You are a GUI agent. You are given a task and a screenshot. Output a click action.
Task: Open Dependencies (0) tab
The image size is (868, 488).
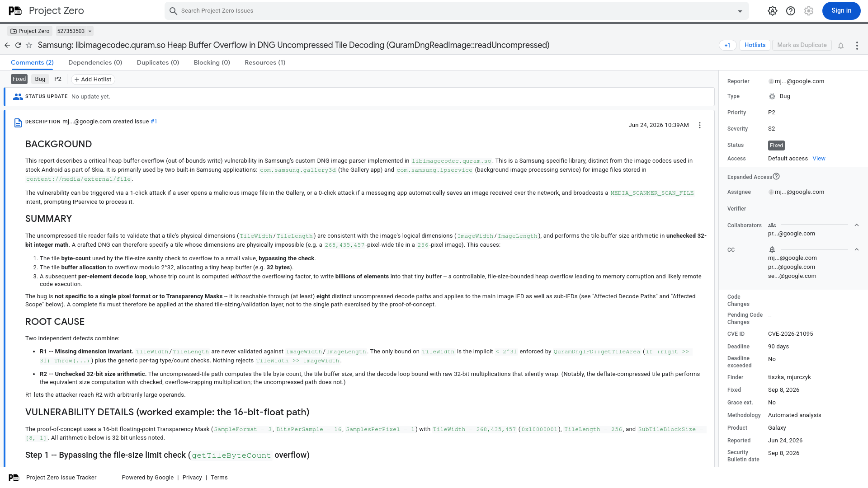tap(95, 62)
